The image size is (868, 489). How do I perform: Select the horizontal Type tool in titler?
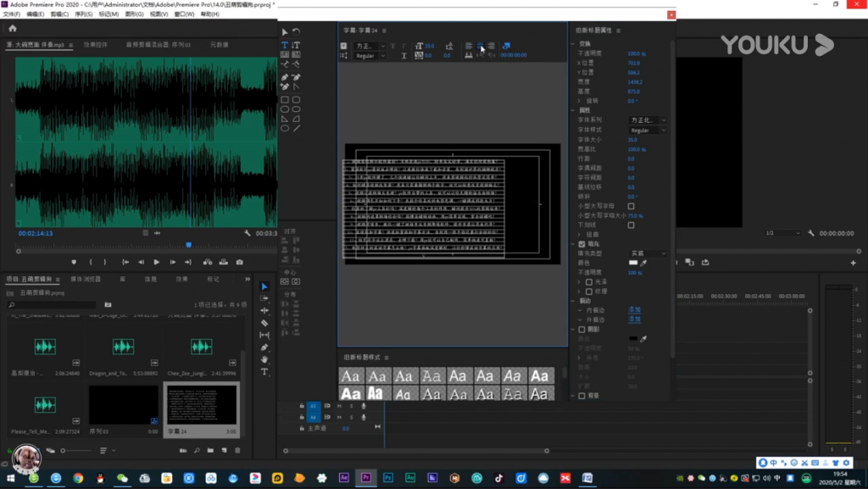point(285,45)
